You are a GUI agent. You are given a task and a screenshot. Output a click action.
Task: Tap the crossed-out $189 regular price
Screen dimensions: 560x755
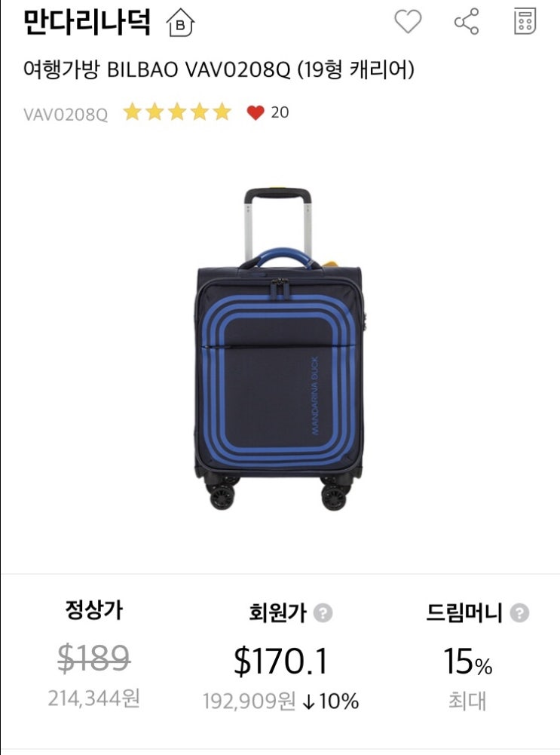[93, 658]
